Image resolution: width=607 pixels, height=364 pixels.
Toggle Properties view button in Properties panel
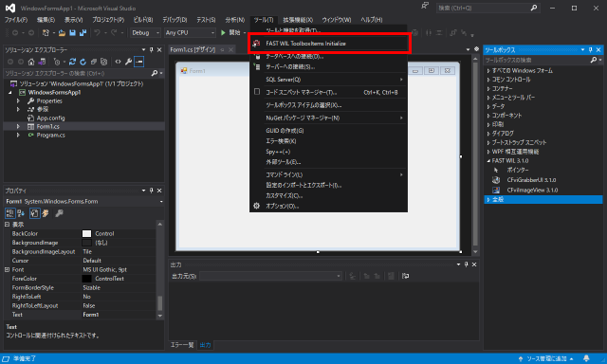pos(34,213)
